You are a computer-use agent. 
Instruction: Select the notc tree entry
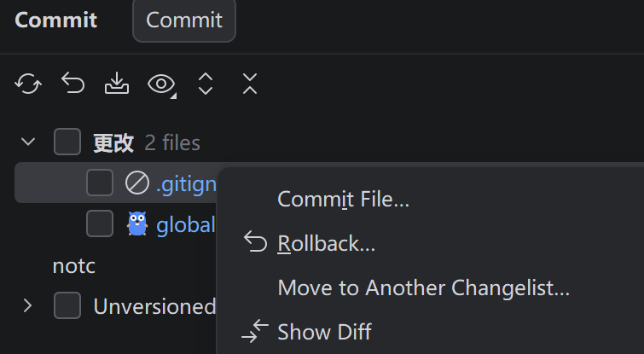(73, 265)
